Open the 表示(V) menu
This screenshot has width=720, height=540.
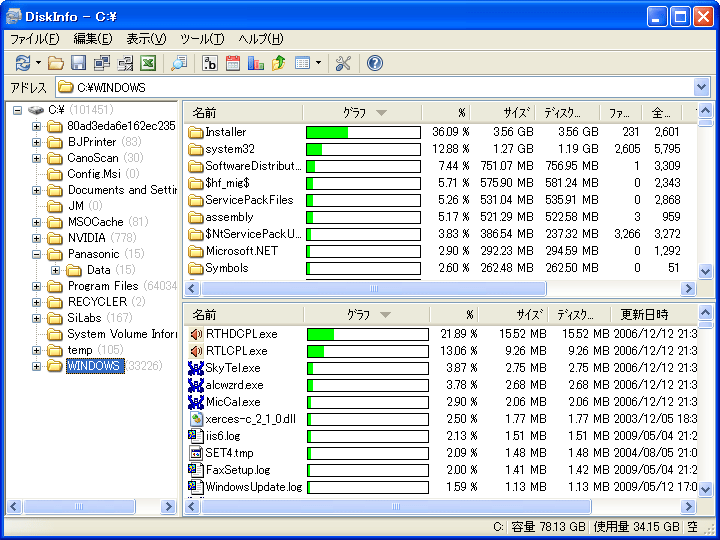point(146,39)
